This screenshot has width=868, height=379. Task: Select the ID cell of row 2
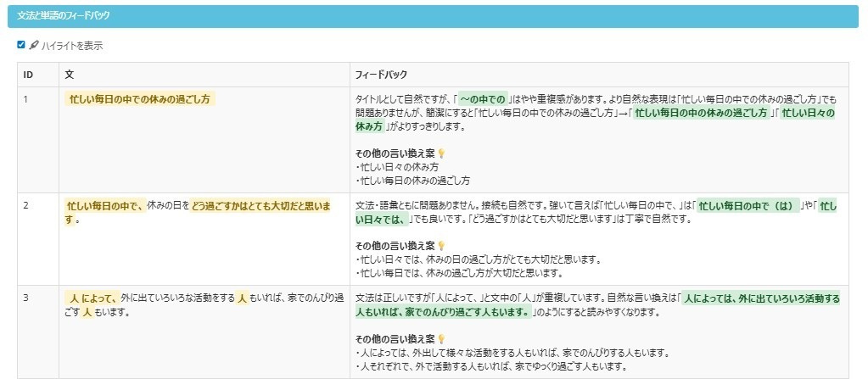pyautogui.click(x=26, y=205)
